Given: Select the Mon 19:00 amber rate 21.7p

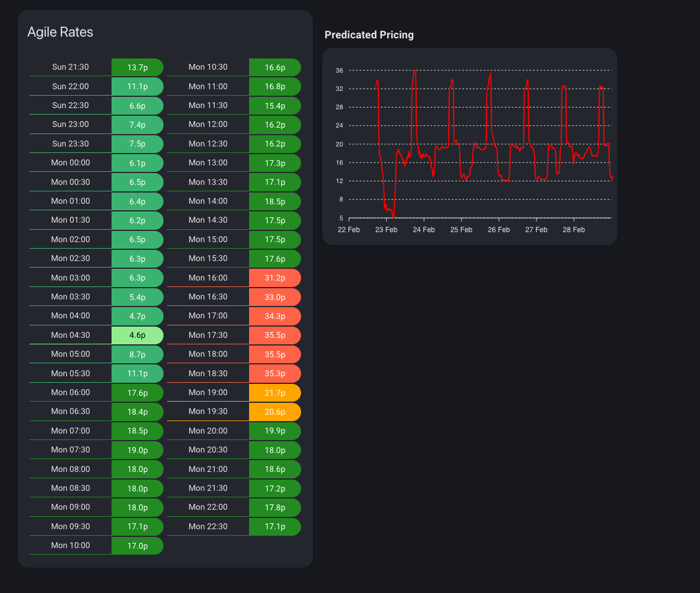Looking at the screenshot, I should 274,392.
